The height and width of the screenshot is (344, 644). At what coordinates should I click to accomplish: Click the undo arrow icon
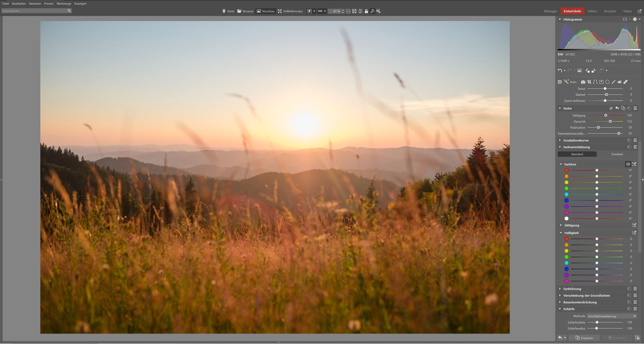[560, 71]
